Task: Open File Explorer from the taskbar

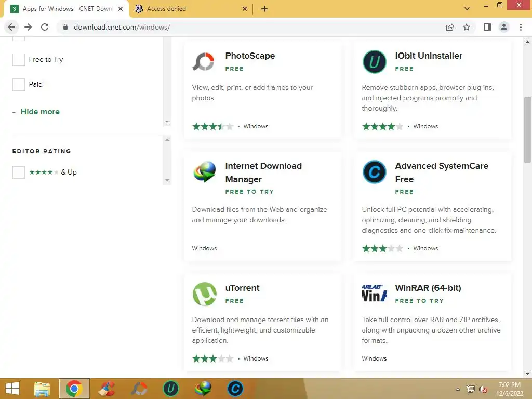Action: click(42, 389)
